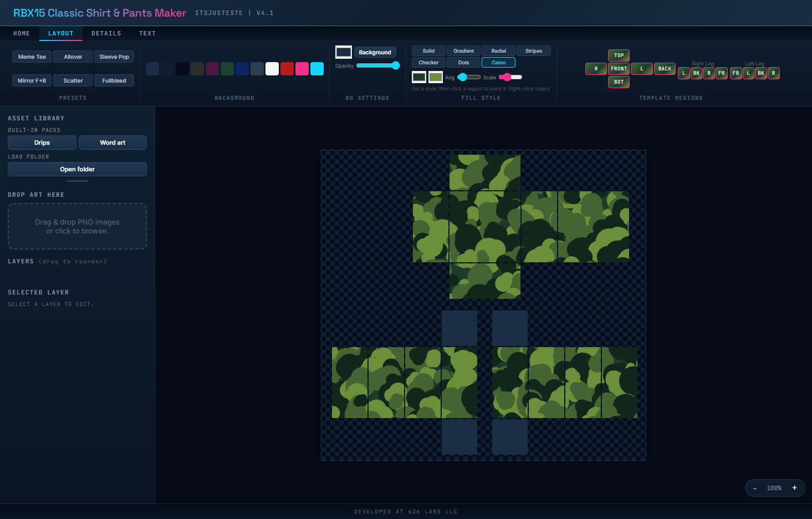Click the Opacity slider
The height and width of the screenshot is (519, 812).
pyautogui.click(x=378, y=65)
